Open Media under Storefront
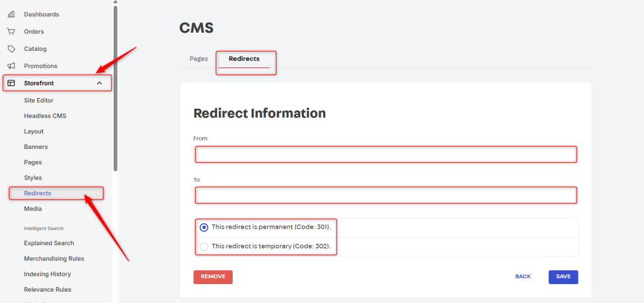This screenshot has width=644, height=303. tap(33, 209)
